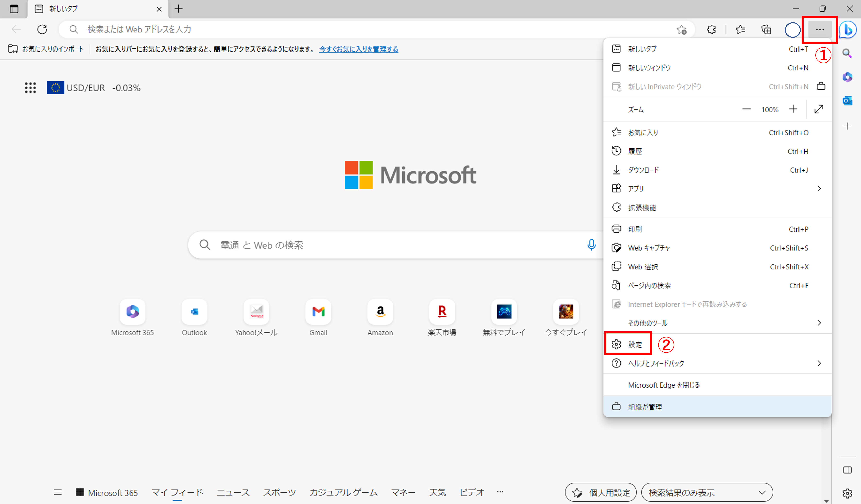Open the Amazon quick link tile
This screenshot has height=504, width=861.
click(380, 318)
